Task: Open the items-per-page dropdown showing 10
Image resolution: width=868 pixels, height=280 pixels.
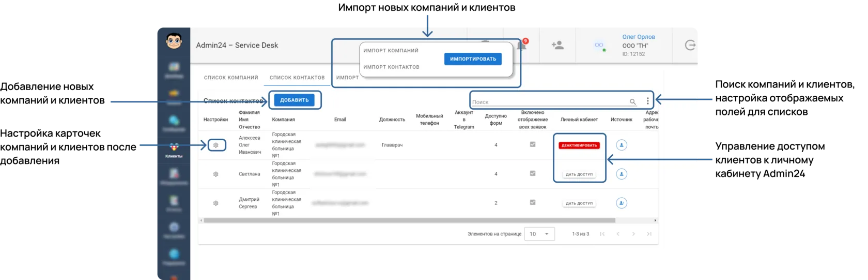Action: (x=539, y=234)
